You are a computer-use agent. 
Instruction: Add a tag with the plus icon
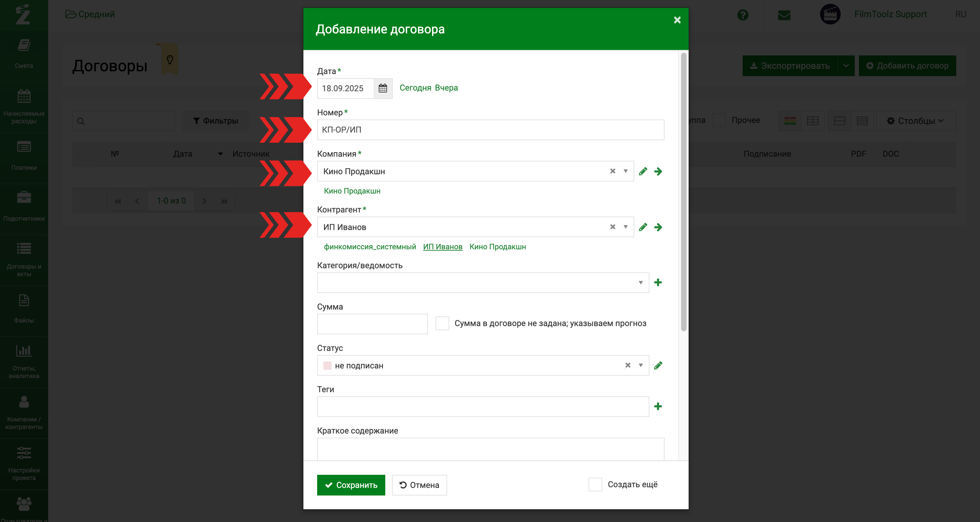point(658,407)
